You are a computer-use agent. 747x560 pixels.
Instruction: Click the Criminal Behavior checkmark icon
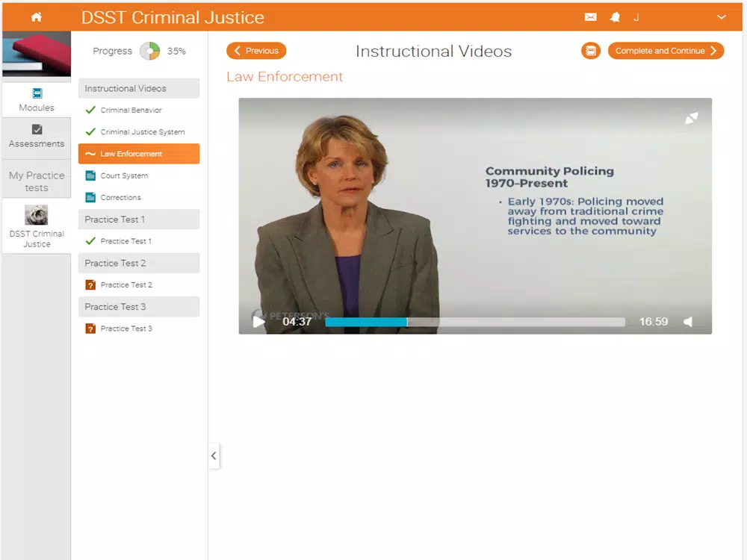90,110
